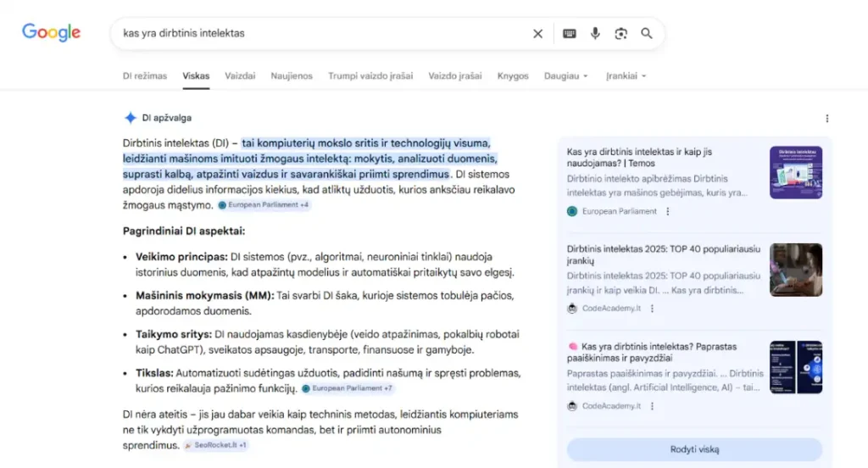Start voice search with microphone icon
This screenshot has width=868, height=468.
coord(595,34)
